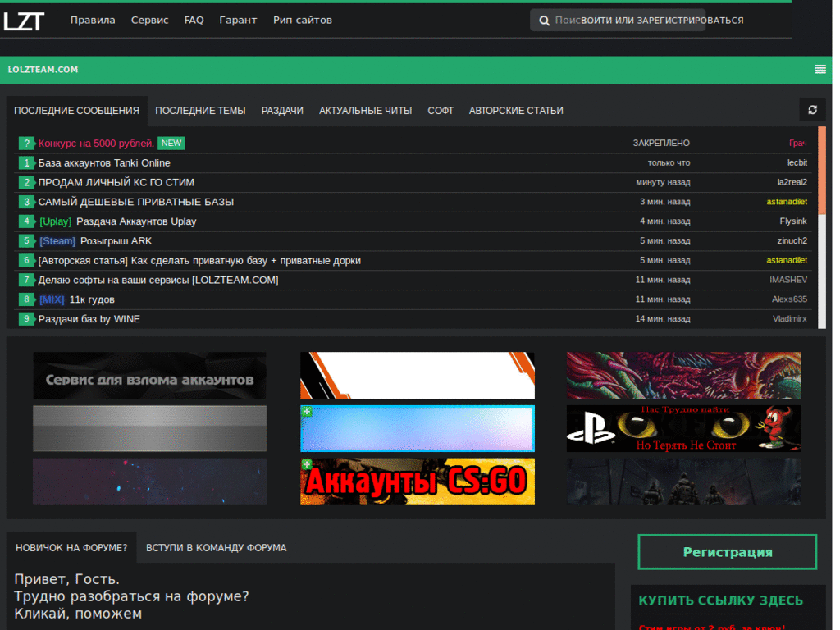Click the PlayStation cat-eyes banner

pyautogui.click(x=683, y=428)
